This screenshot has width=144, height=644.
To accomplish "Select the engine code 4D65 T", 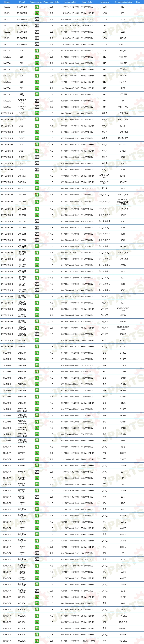I will tap(123, 334).
